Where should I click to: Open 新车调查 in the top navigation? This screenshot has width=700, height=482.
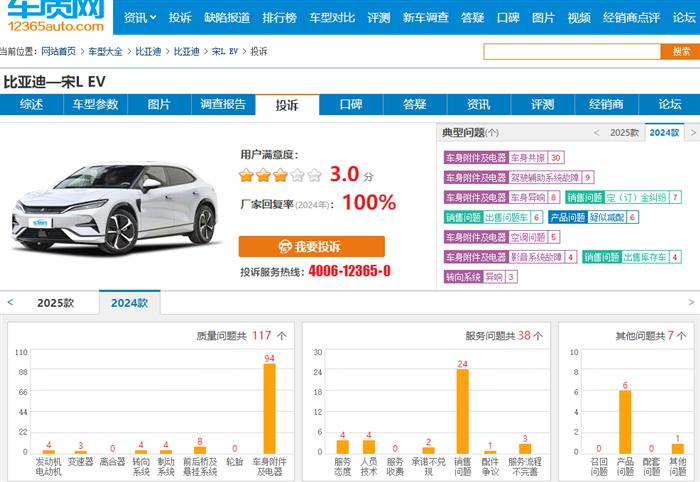tap(425, 17)
